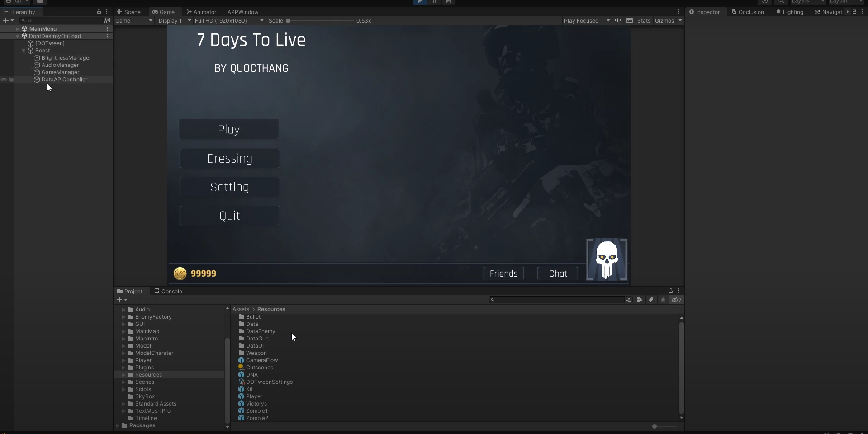Viewport: 868px width, 434px height.
Task: Switch to the Scene tab
Action: pos(129,12)
